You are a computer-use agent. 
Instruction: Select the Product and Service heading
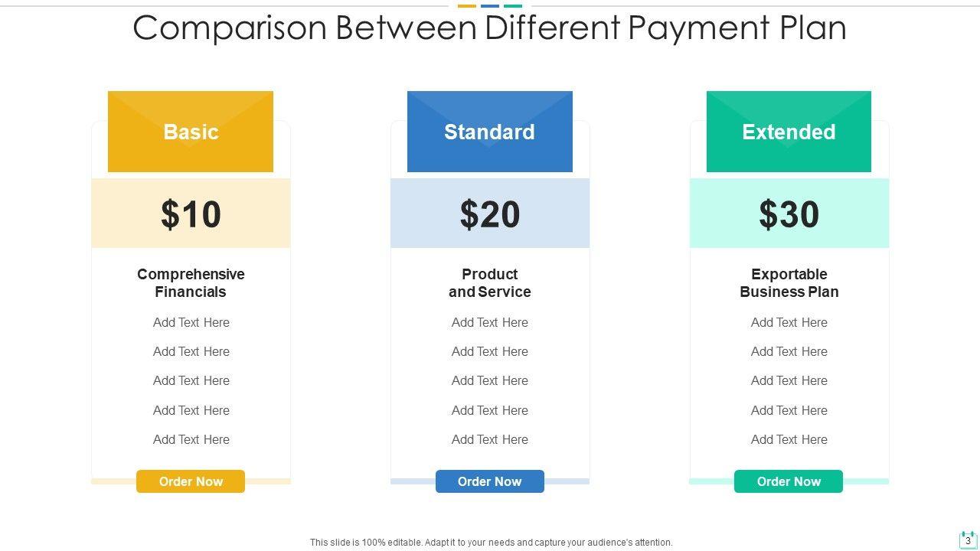[490, 282]
